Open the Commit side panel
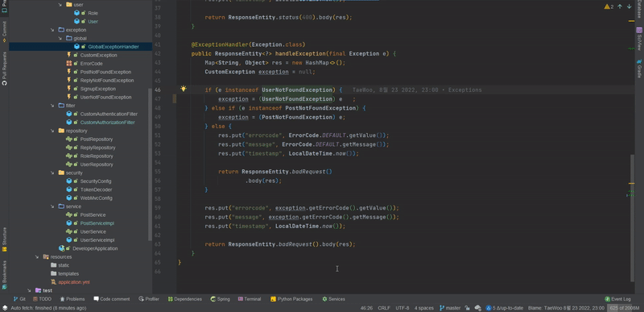Viewport: 644px width, 312px height. click(x=4, y=31)
